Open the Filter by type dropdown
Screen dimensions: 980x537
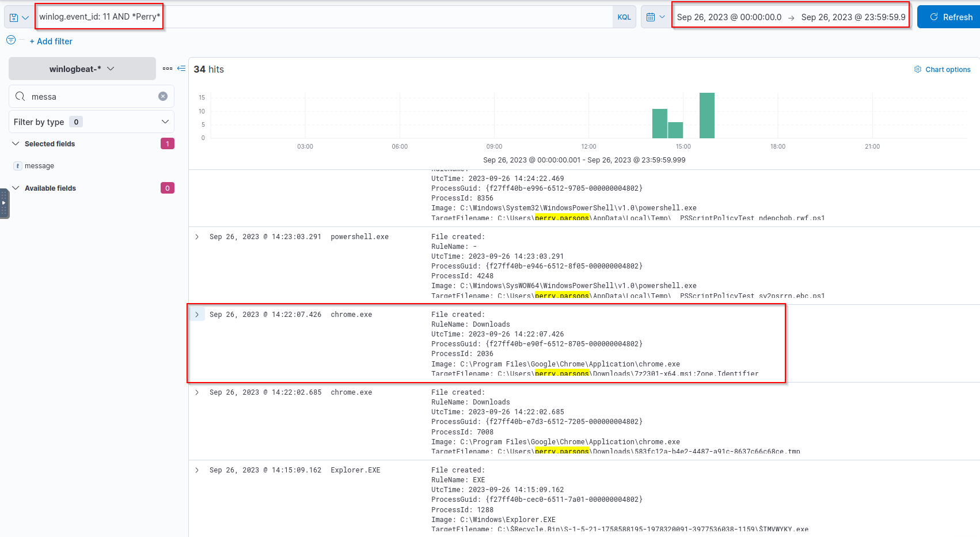tap(92, 122)
